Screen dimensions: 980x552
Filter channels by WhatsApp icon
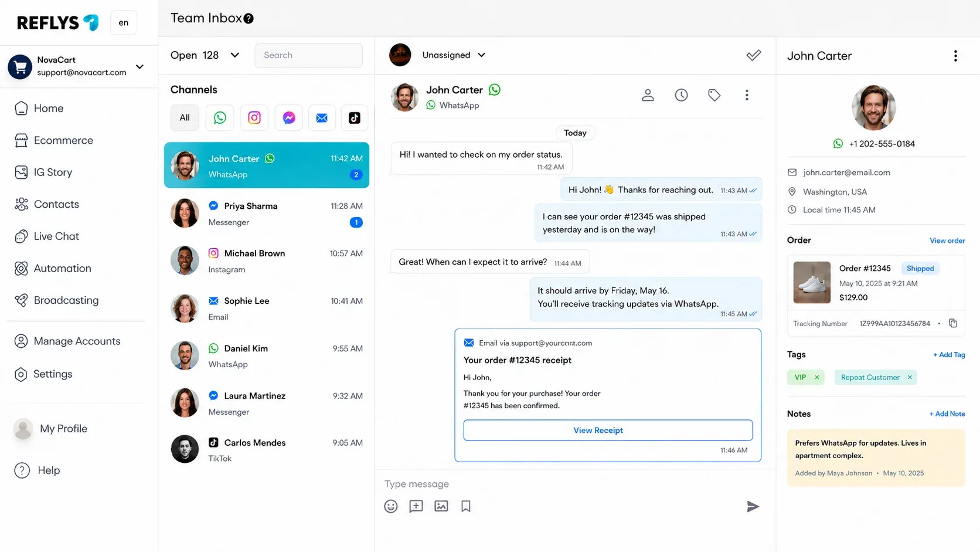(220, 118)
